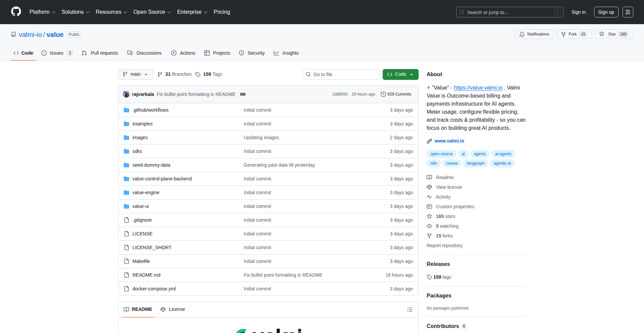Open the commit history clock icon
644x333 pixels.
tap(383, 94)
